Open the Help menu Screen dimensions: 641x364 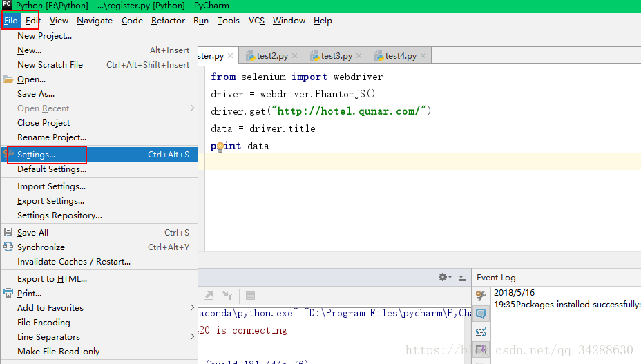click(323, 21)
